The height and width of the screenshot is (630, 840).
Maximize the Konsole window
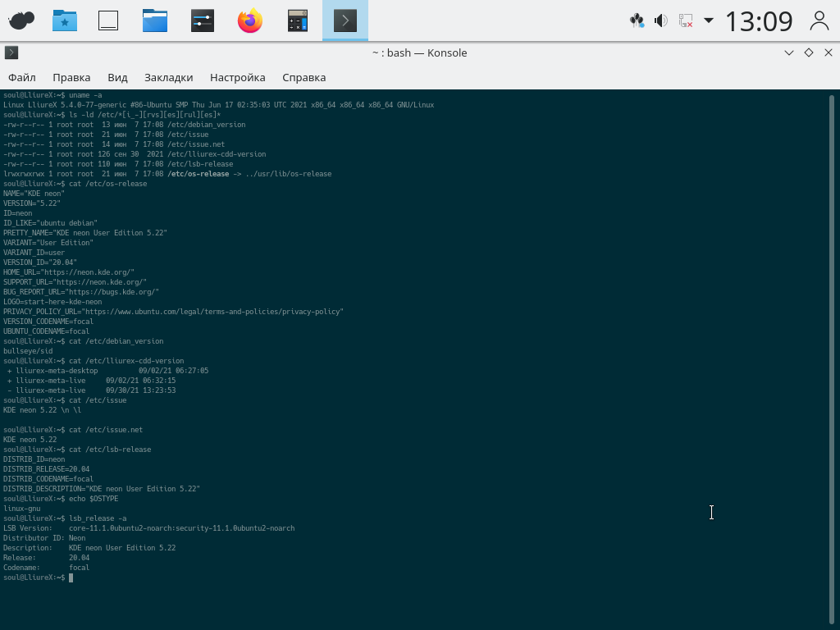tap(809, 52)
